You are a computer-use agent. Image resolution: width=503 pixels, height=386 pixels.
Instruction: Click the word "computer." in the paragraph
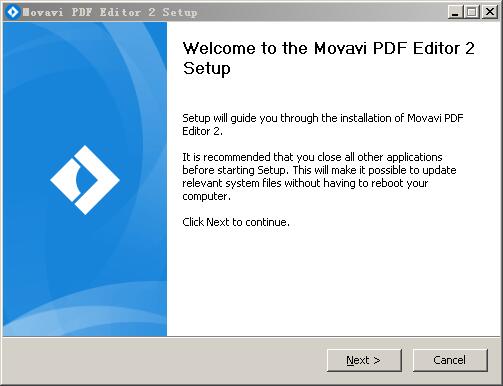[206, 196]
